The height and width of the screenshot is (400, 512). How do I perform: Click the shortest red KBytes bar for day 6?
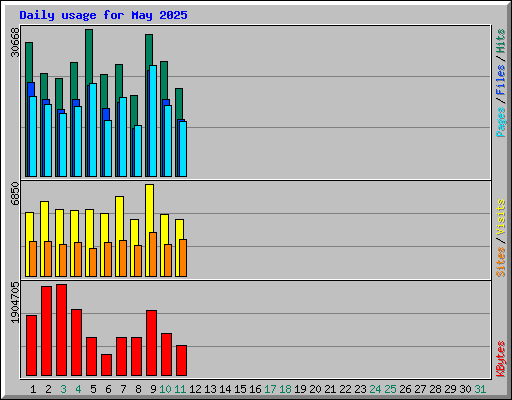pos(107,365)
